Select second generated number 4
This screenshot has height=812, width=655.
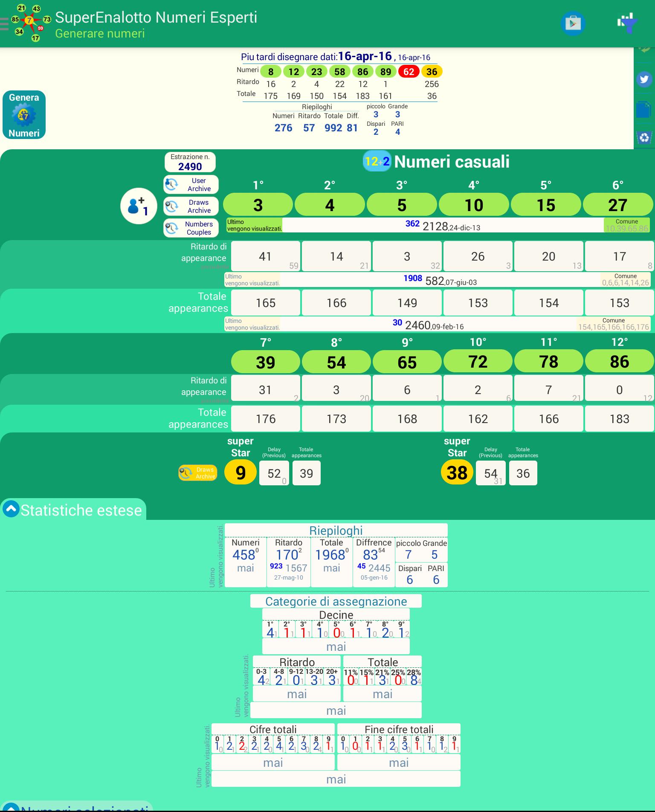click(330, 205)
